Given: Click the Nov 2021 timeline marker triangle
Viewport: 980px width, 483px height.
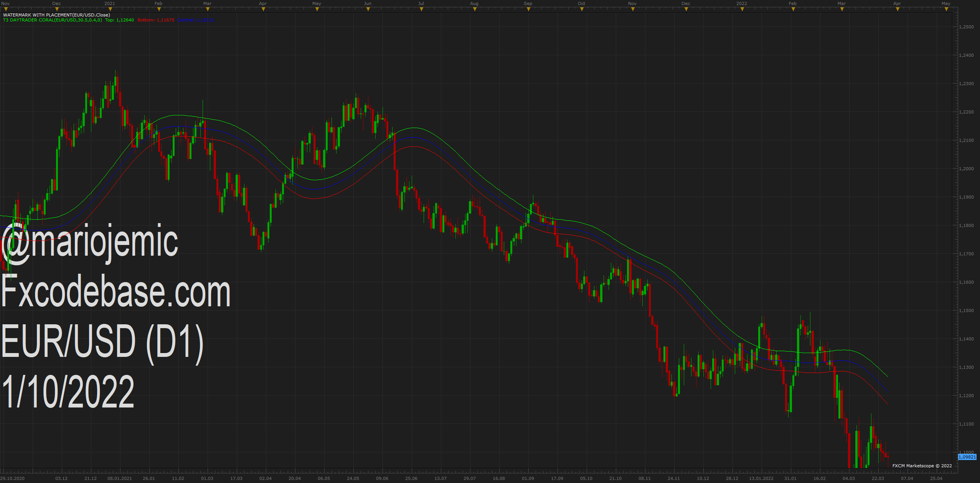Looking at the screenshot, I should [633, 10].
